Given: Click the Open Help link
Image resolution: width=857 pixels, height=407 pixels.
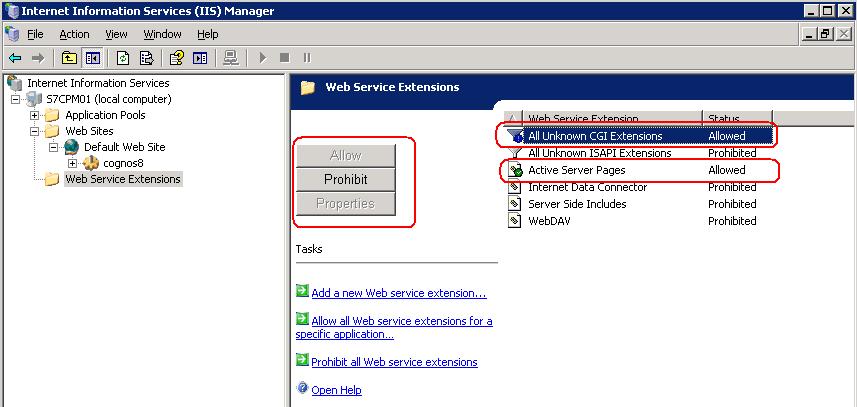Looking at the screenshot, I should [337, 390].
